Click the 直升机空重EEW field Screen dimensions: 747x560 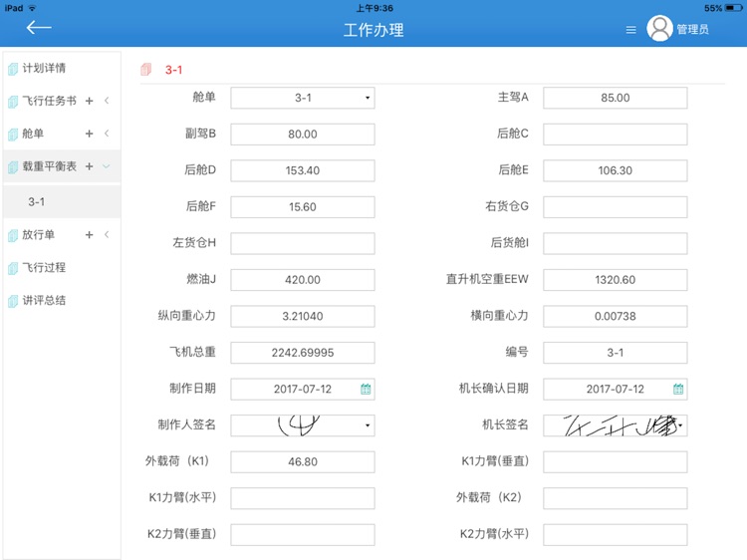tap(616, 280)
